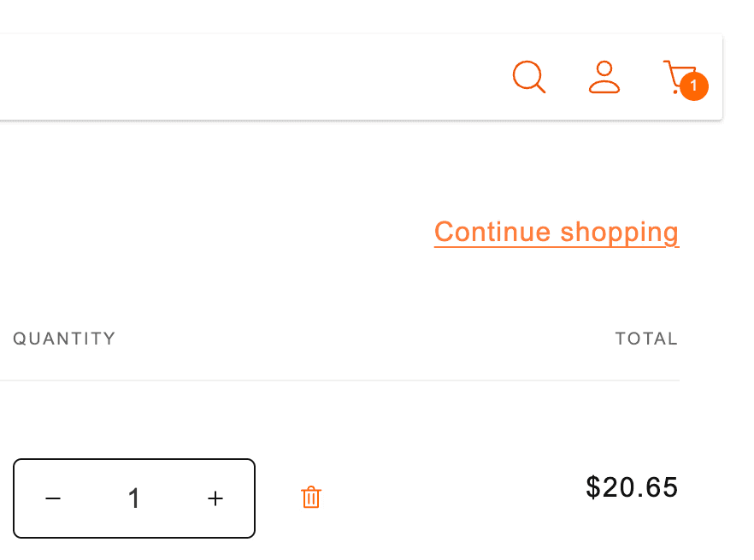Select the quantity value 1
The height and width of the screenshot is (560, 754).
point(134,498)
